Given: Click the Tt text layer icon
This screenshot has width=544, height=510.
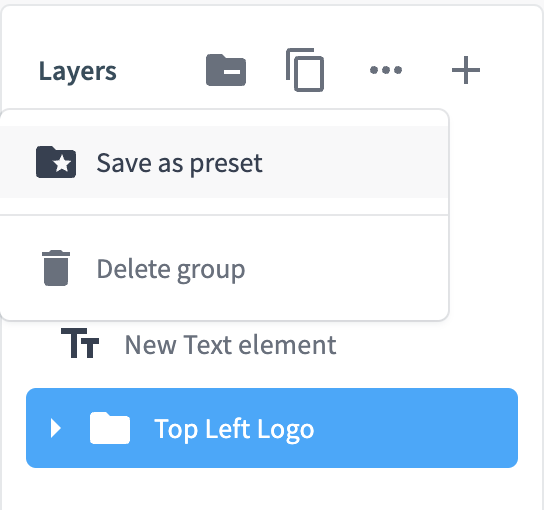Looking at the screenshot, I should pyautogui.click(x=80, y=343).
